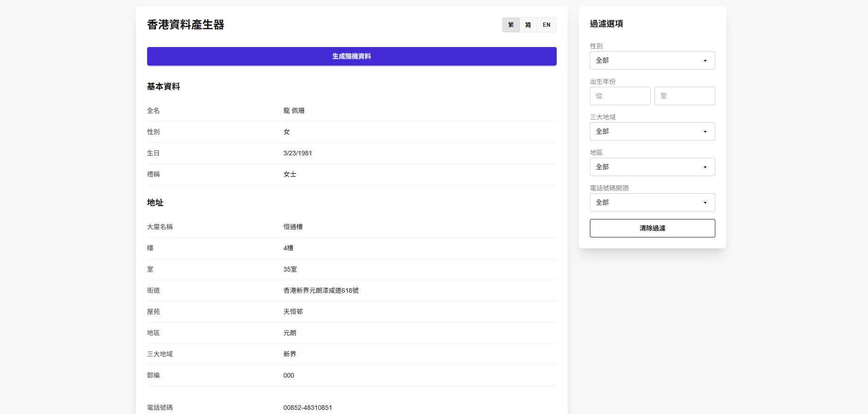Click the 至 birth year input field

point(684,96)
